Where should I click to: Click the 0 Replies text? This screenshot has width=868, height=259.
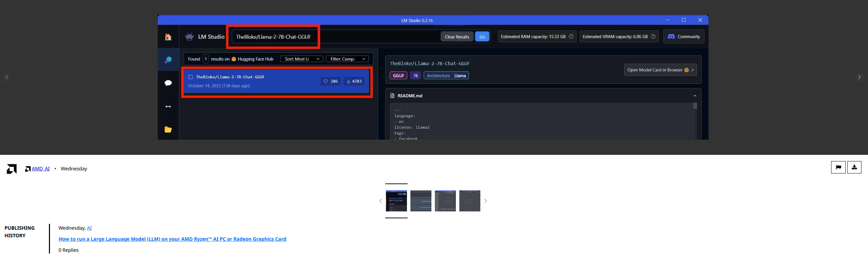click(x=69, y=250)
